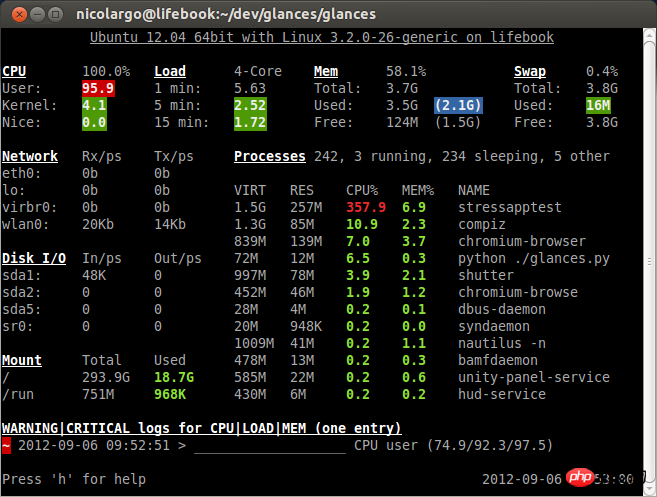Select the 18.7G root mount used value
Viewport: 657px width, 497px height.
pyautogui.click(x=174, y=377)
